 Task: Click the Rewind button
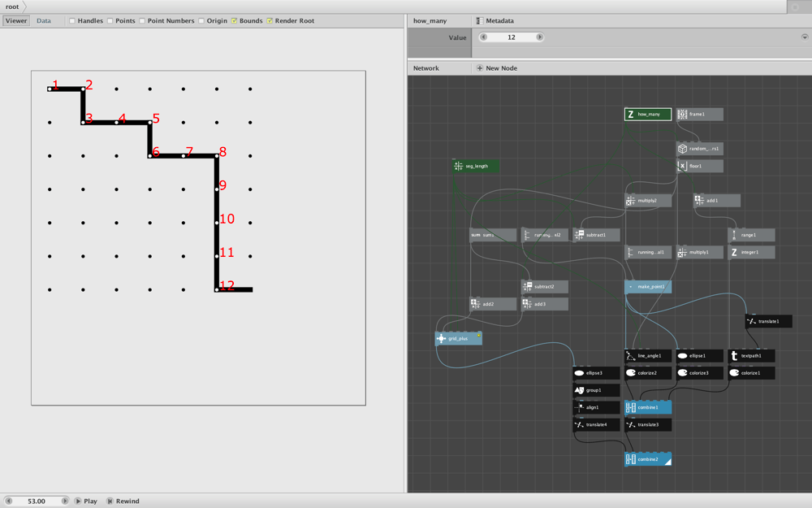pos(123,501)
